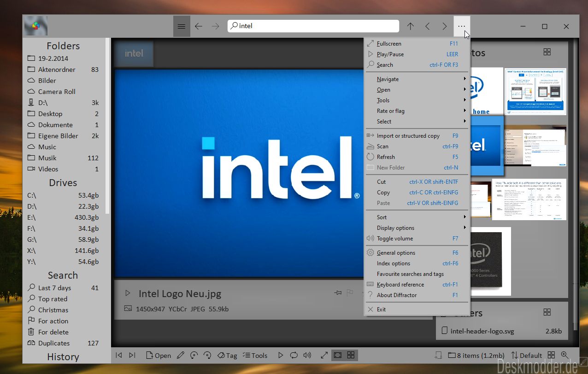The width and height of the screenshot is (588, 374).
Task: Click the zoom magnifier in the status bar
Action: 564,355
